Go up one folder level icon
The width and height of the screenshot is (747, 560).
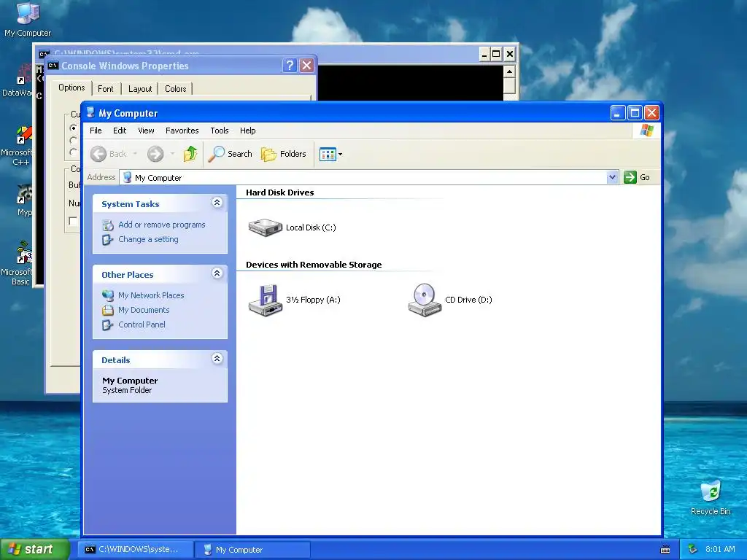(x=190, y=154)
